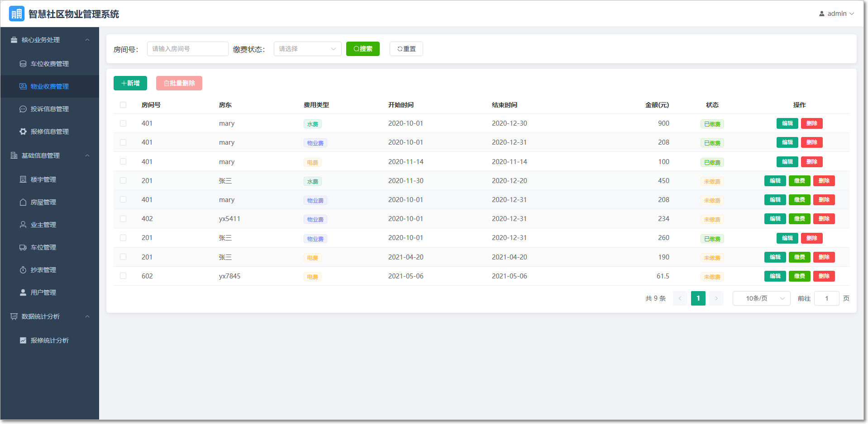Click the building icon beside 基础信息管理

pos(14,155)
